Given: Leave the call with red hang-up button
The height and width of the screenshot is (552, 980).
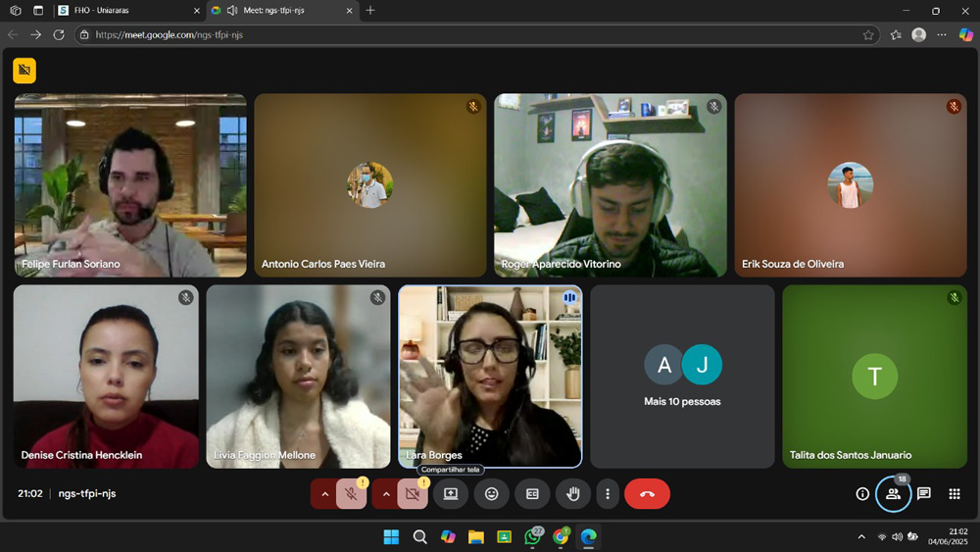Looking at the screenshot, I should pos(647,494).
